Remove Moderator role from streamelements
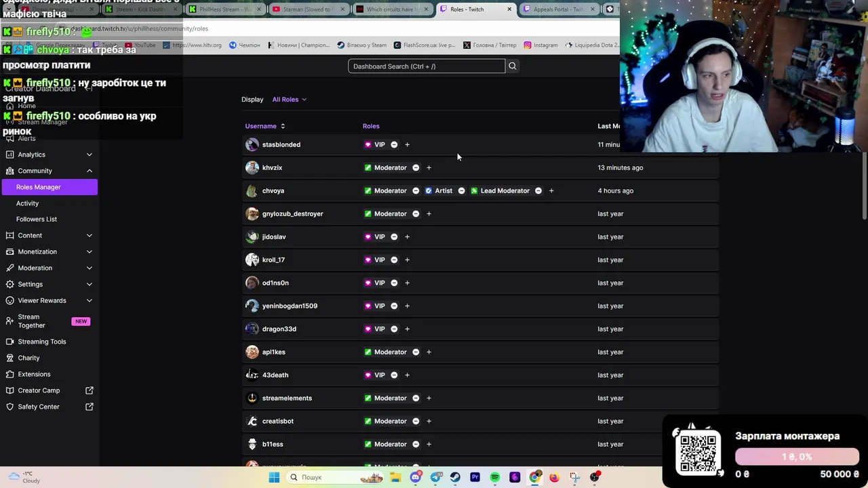Screen dimensions: 868x488 click(x=416, y=398)
